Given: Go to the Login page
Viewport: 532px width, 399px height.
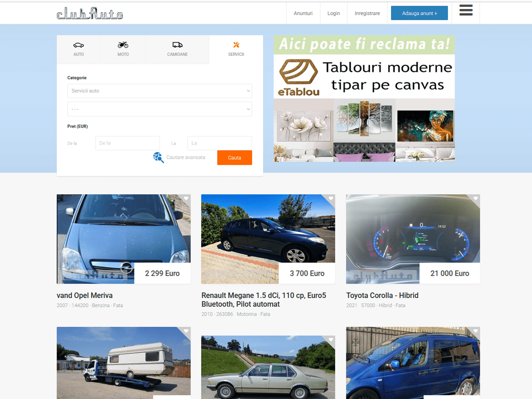Looking at the screenshot, I should [x=333, y=13].
